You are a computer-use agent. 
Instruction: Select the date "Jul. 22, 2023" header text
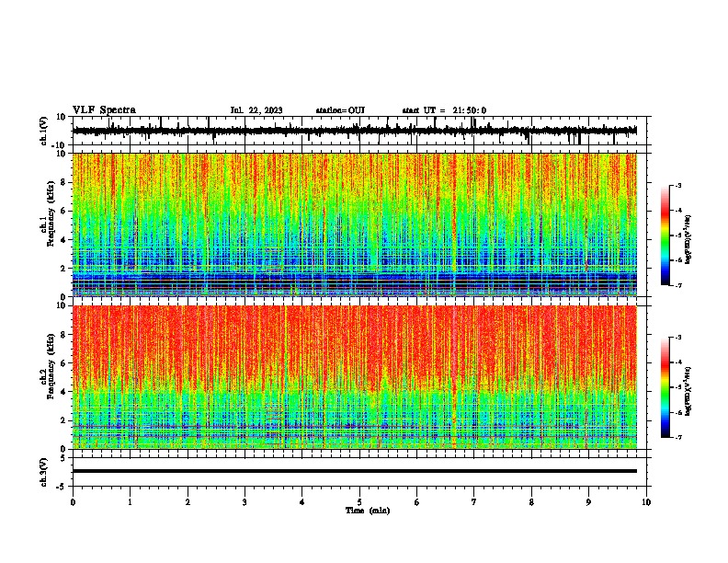pos(256,110)
